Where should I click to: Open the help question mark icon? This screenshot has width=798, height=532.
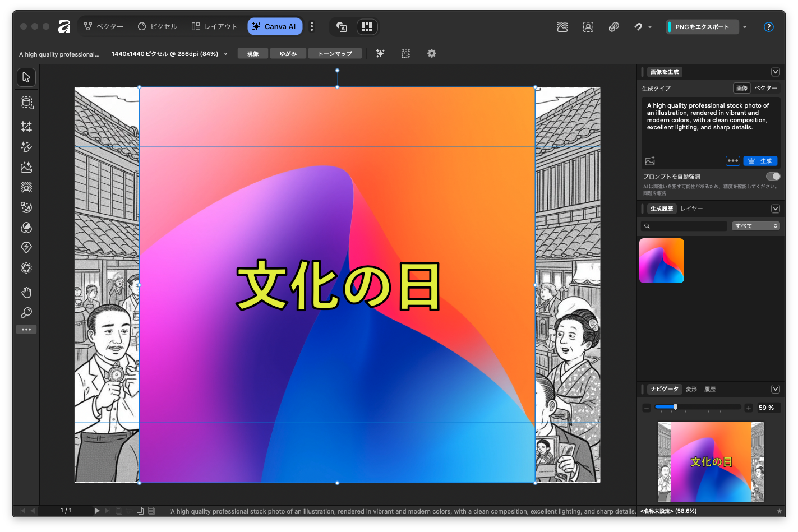click(x=768, y=27)
